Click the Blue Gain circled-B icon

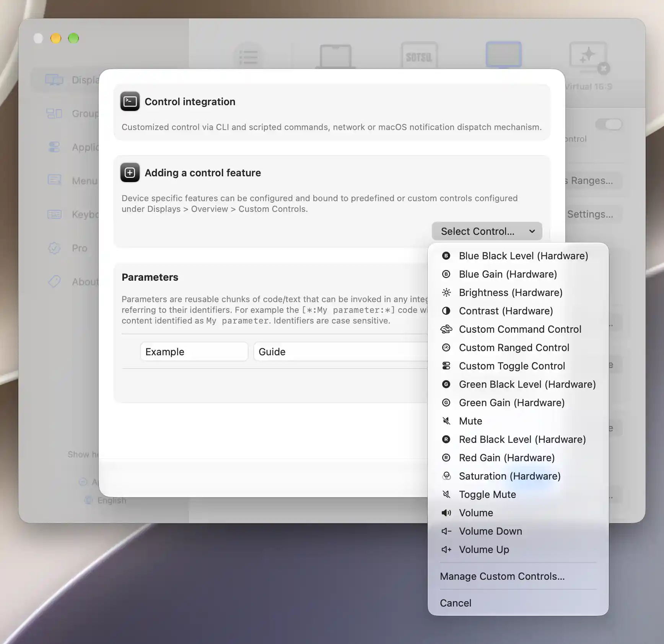[446, 274]
